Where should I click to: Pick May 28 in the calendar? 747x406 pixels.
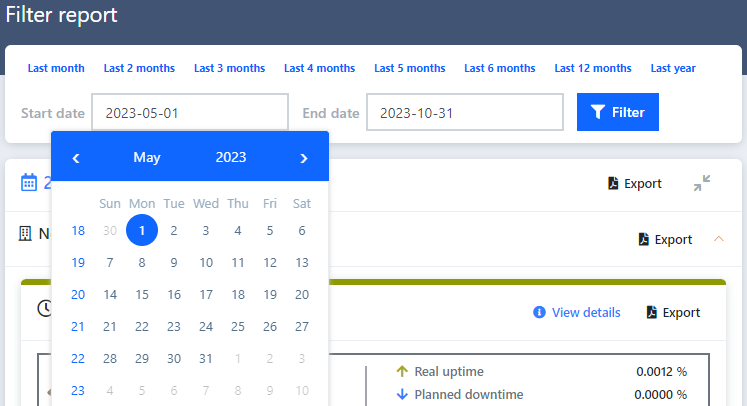[x=110, y=358]
